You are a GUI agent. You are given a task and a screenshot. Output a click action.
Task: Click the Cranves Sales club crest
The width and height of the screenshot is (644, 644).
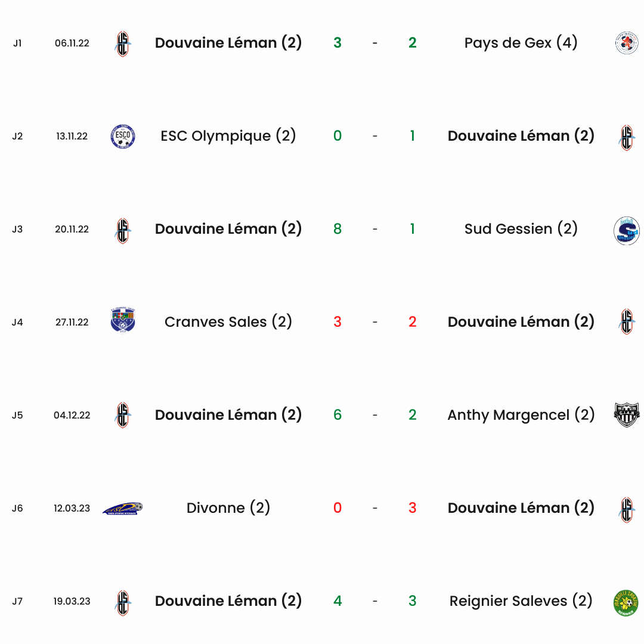123,320
